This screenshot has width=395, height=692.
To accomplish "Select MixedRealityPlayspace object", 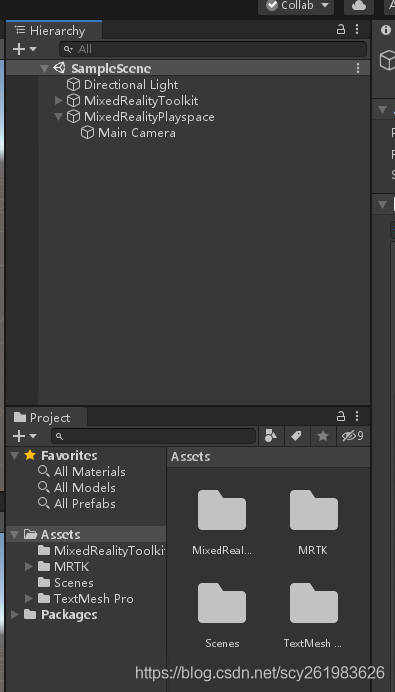I will pos(149,117).
